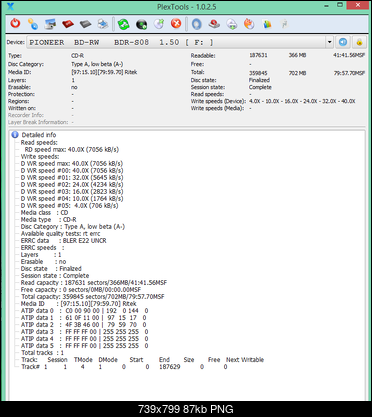Screen dimensions: 372x417
Task: Click the blue and yellow beads toolbar icon
Action: 33,24
